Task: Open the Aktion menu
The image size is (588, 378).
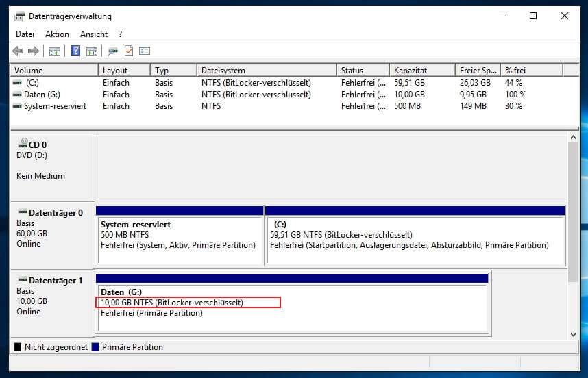Action: coord(57,34)
